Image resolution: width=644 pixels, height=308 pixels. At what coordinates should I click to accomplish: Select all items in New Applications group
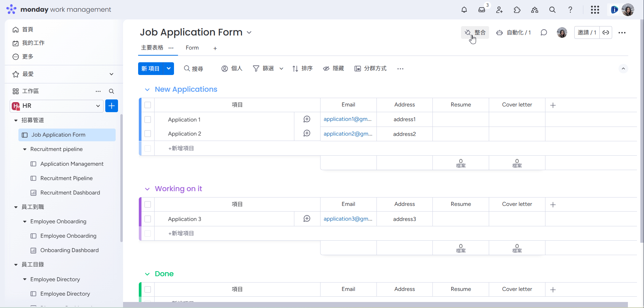click(148, 105)
